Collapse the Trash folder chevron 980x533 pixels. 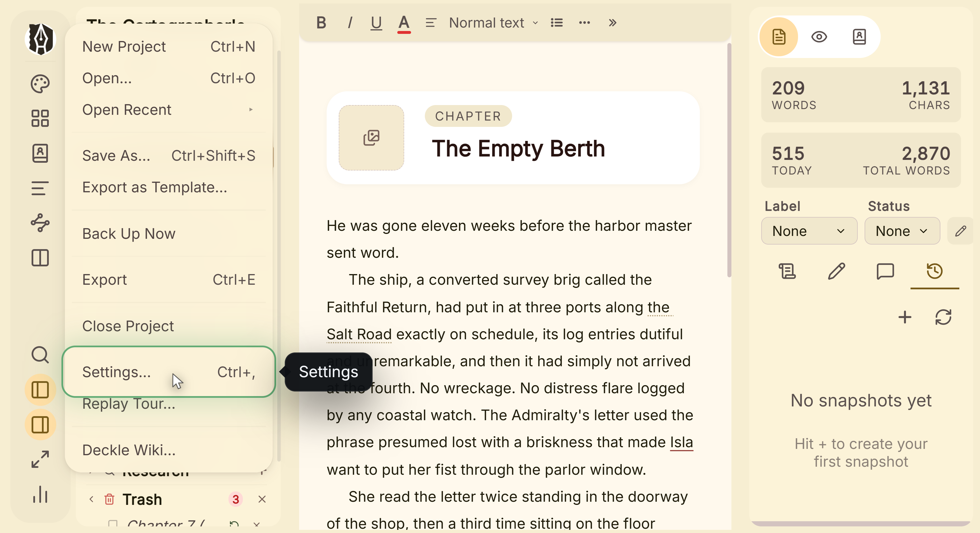point(91,499)
